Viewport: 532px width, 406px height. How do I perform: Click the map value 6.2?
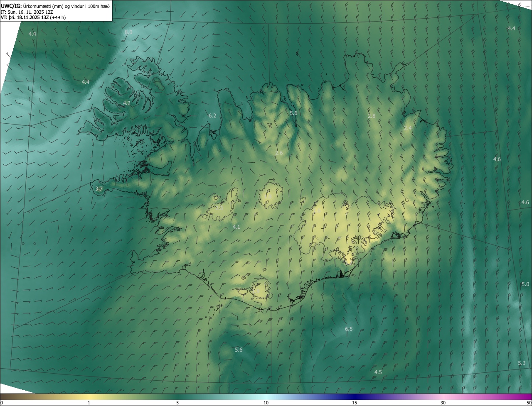pos(212,115)
